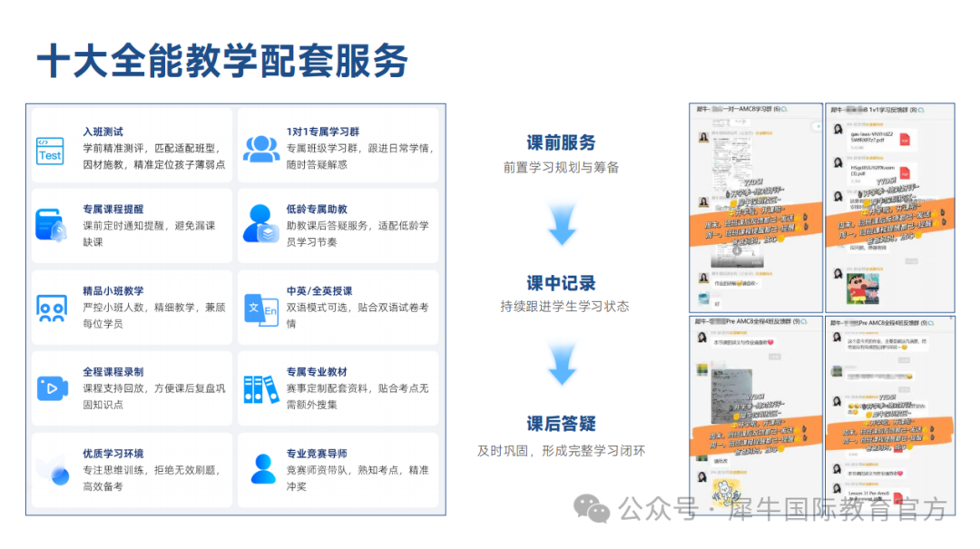
Task: Click the 专业竞赛导师 heading
Action: [317, 454]
